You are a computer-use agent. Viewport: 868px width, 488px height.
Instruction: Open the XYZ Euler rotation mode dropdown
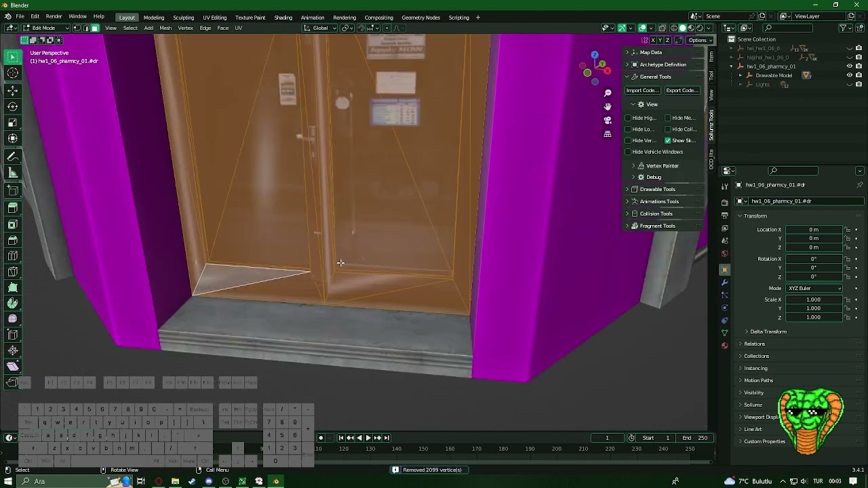[x=814, y=288]
